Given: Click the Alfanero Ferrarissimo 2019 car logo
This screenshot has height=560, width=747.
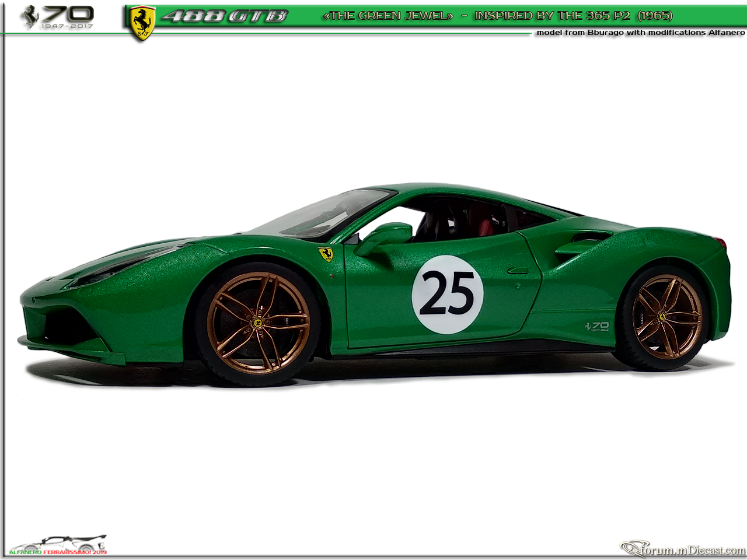Looking at the screenshot, I should (58, 545).
